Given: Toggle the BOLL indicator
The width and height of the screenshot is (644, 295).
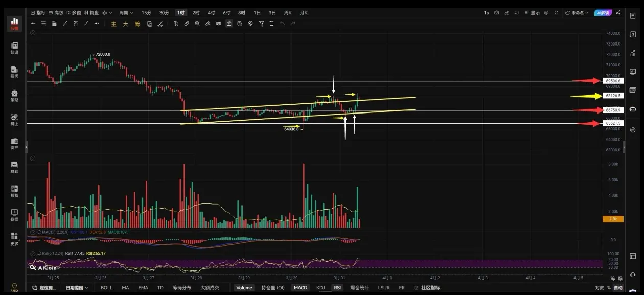Looking at the screenshot, I should coord(106,288).
